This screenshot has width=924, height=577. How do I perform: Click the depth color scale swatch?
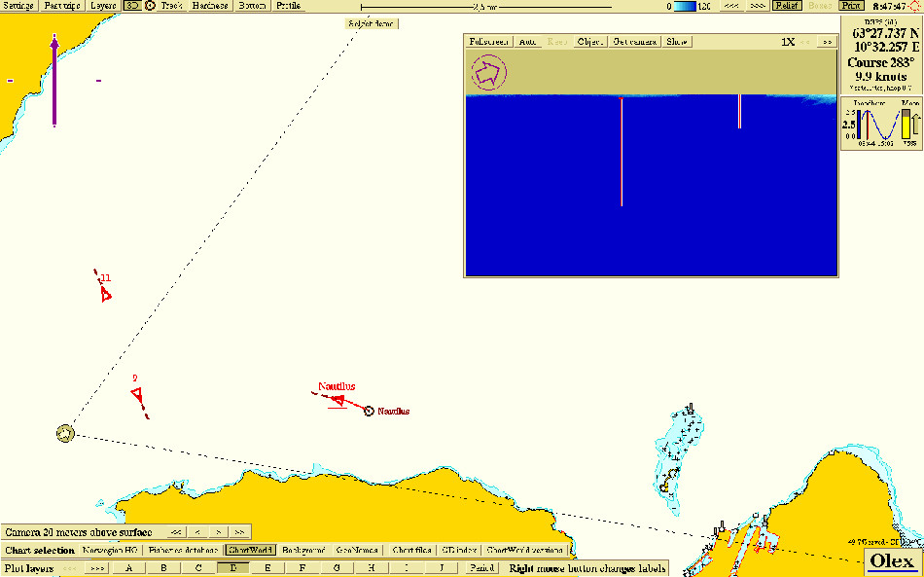[685, 7]
